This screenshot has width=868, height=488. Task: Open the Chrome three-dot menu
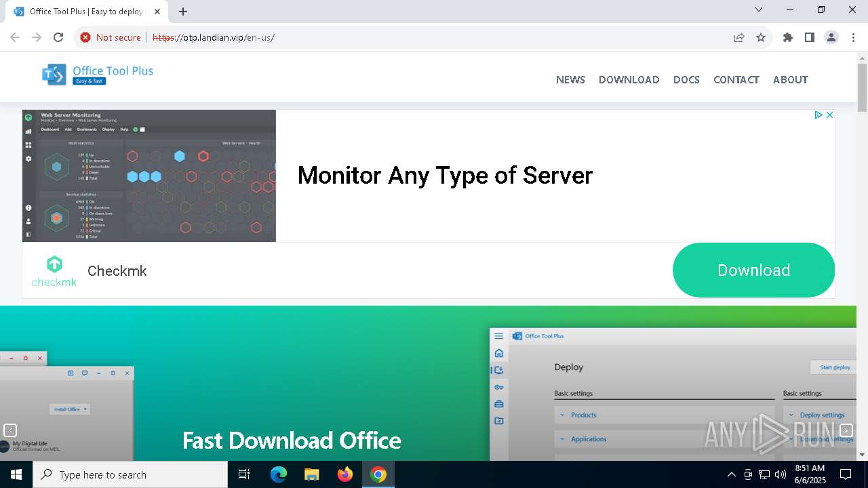(853, 37)
